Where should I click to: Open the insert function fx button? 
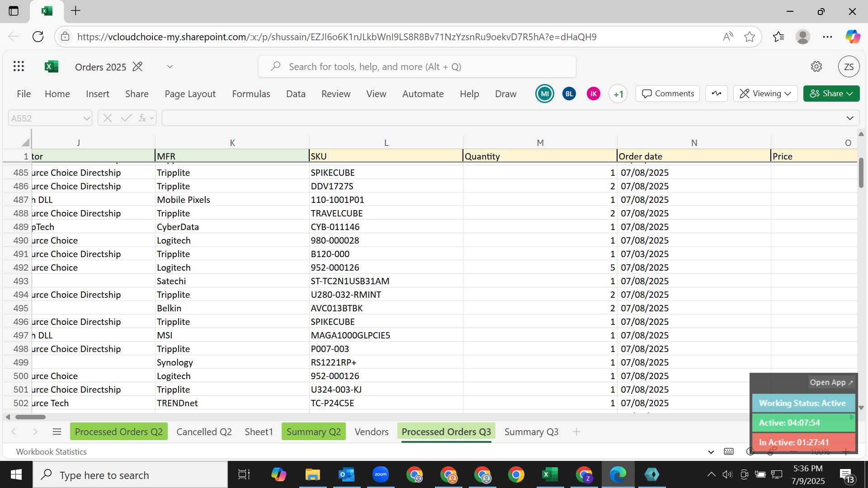[x=142, y=118]
